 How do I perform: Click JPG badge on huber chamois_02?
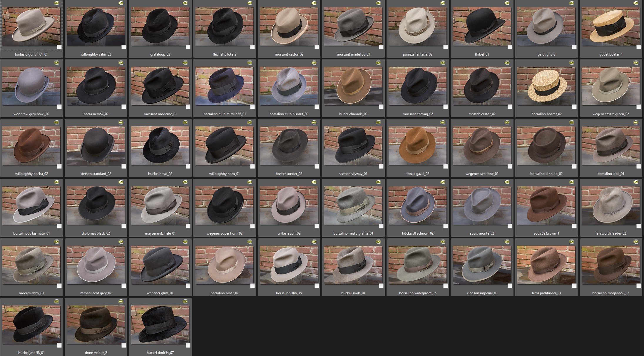[378, 63]
